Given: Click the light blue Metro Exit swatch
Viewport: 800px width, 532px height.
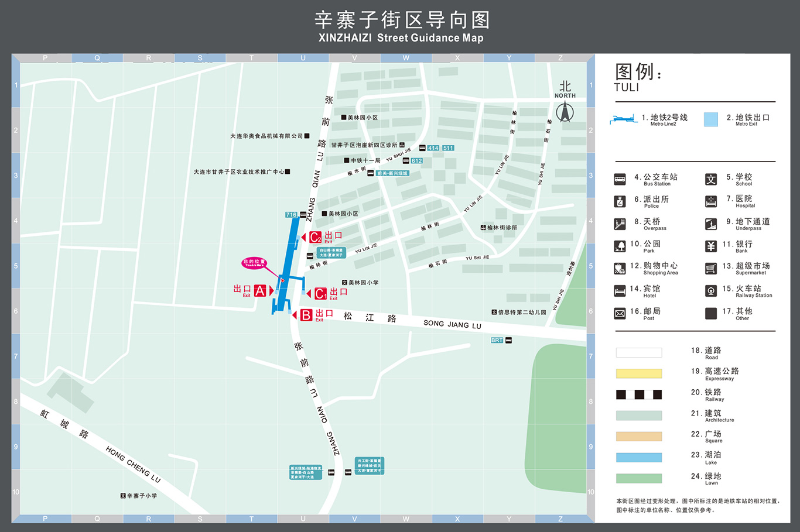Looking at the screenshot, I should 710,119.
